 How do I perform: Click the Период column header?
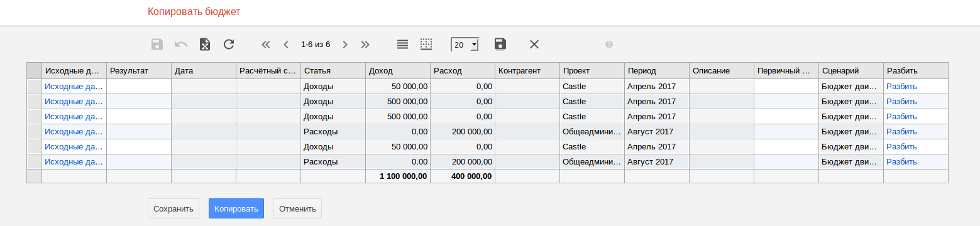click(x=657, y=71)
